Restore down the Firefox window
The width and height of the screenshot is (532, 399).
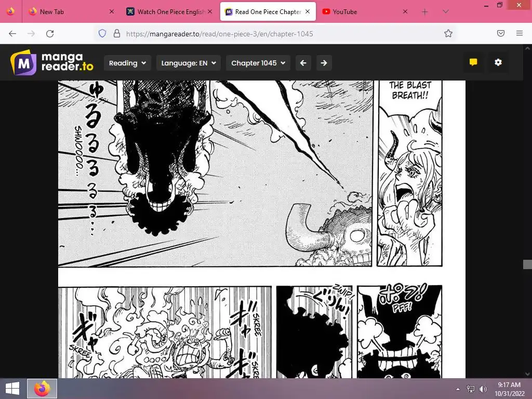tap(500, 5)
